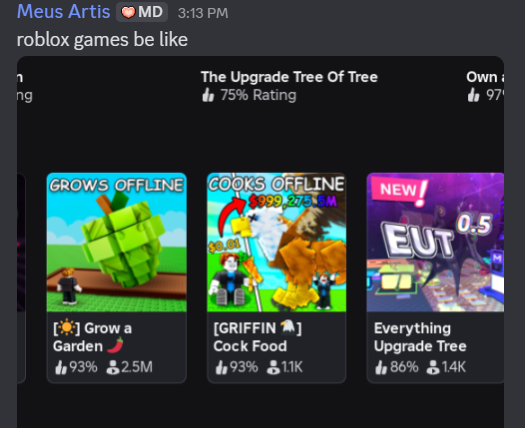The image size is (525, 428).
Task: Click thumbs-up icon on Cock Food card
Action: (221, 367)
